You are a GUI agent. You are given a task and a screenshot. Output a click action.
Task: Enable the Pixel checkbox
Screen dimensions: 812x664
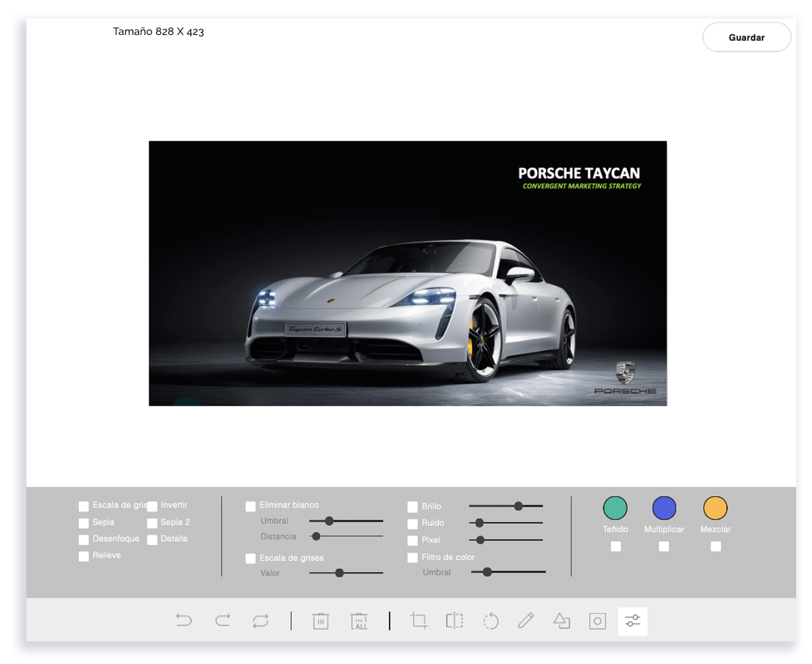tap(412, 541)
